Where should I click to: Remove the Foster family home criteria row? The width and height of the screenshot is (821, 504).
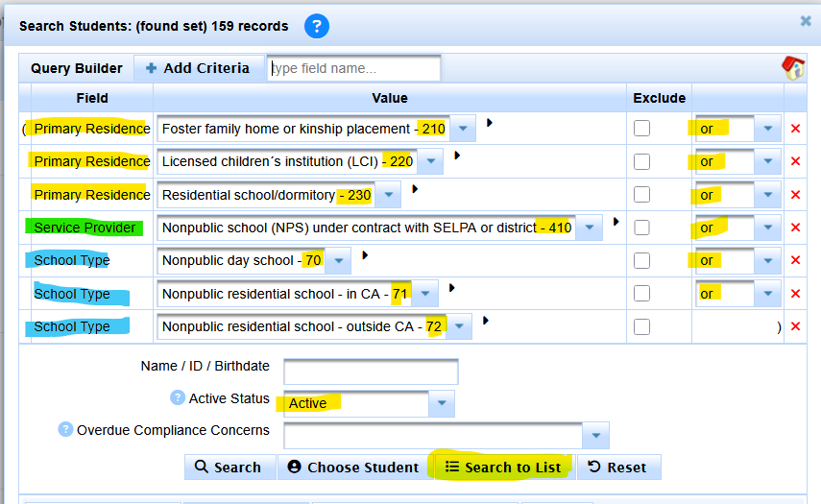[795, 129]
